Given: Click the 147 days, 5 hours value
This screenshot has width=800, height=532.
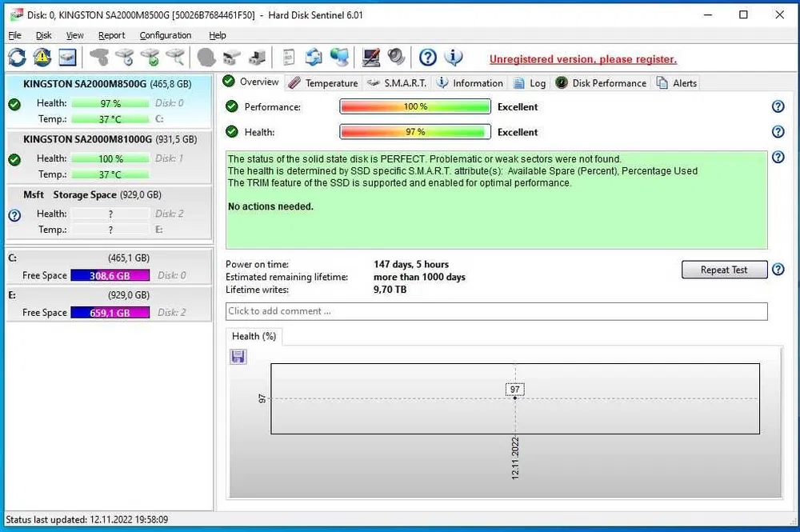Looking at the screenshot, I should coord(411,264).
